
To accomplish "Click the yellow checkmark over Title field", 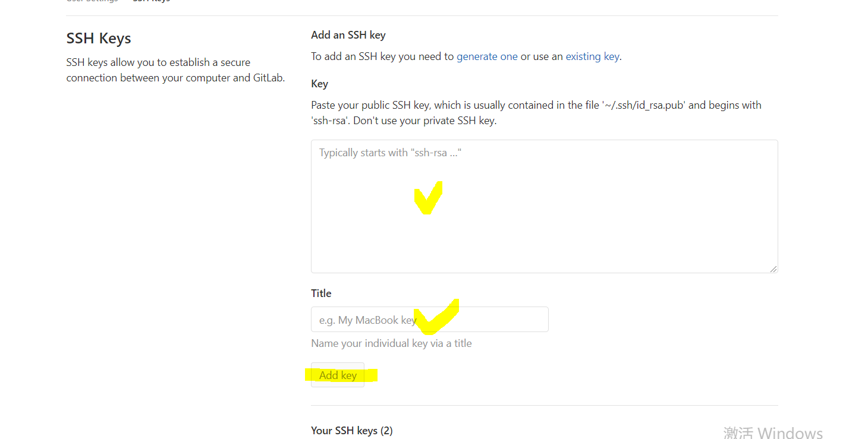I will pos(437,317).
